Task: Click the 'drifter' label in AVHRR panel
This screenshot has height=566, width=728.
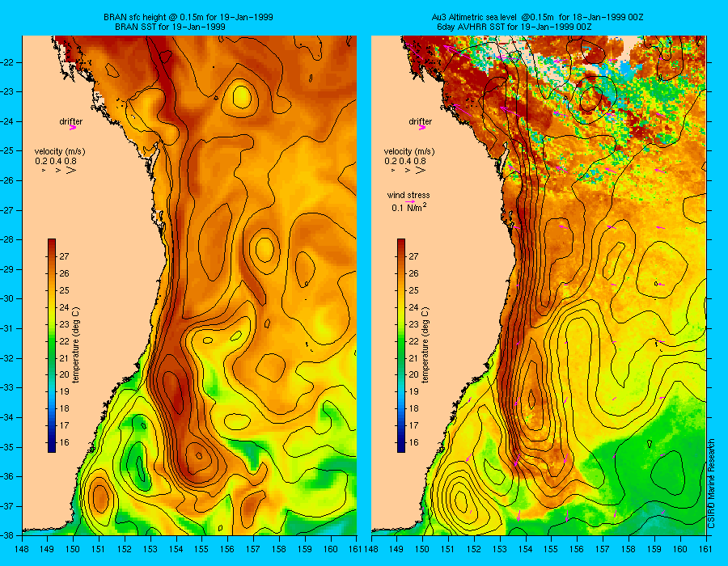Action: (x=420, y=121)
